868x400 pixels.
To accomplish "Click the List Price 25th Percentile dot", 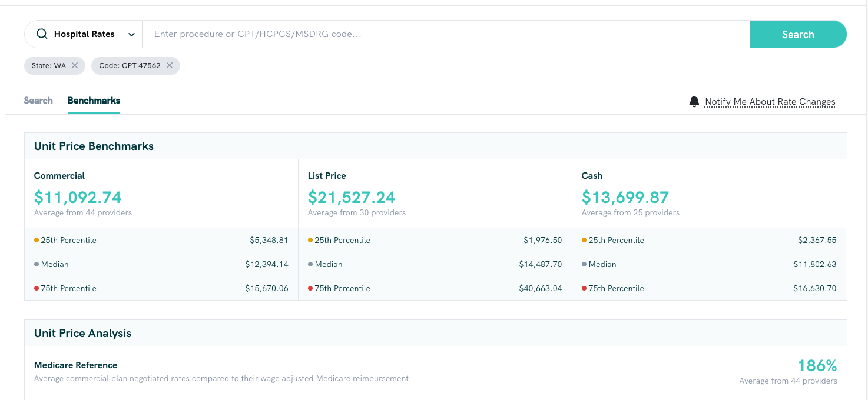I will tap(310, 240).
